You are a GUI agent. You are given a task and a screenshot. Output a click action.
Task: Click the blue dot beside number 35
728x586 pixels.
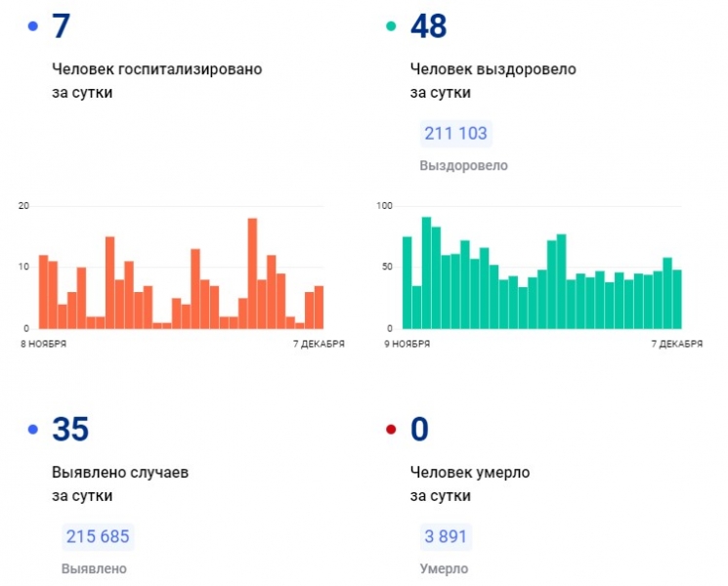[33, 429]
